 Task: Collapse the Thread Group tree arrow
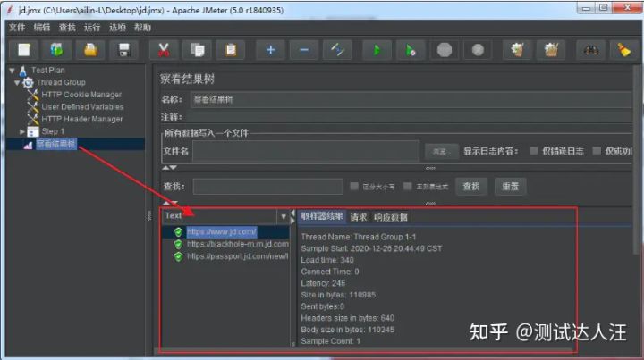tap(17, 83)
